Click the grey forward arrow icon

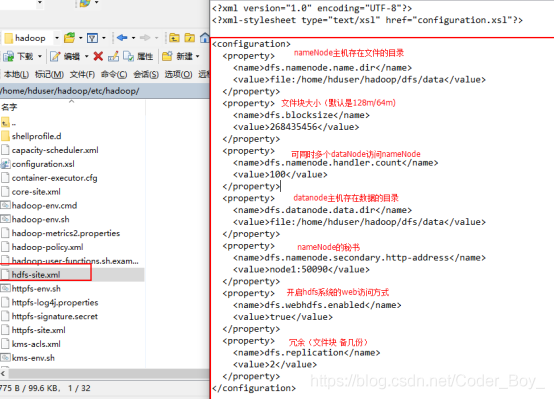[145, 37]
